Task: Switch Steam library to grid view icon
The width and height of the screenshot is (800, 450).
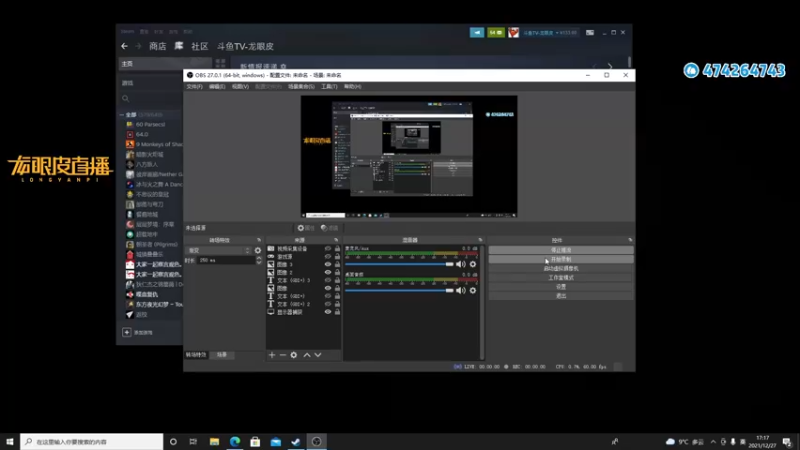Action: click(x=220, y=63)
